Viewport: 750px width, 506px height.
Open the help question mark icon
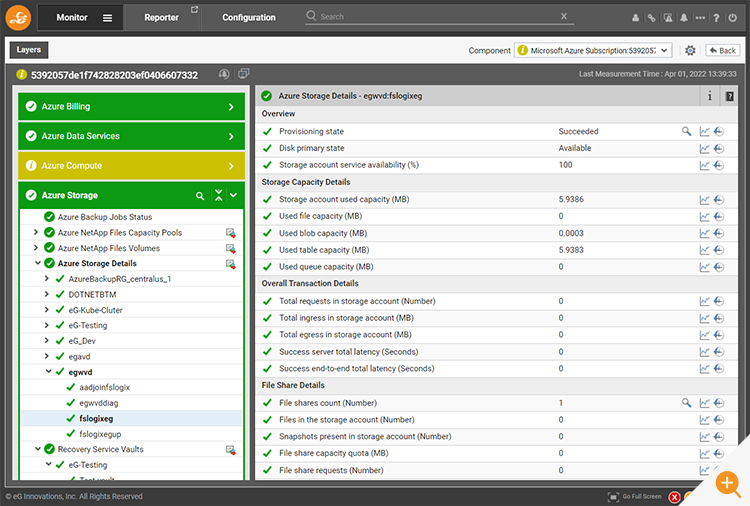pyautogui.click(x=716, y=18)
